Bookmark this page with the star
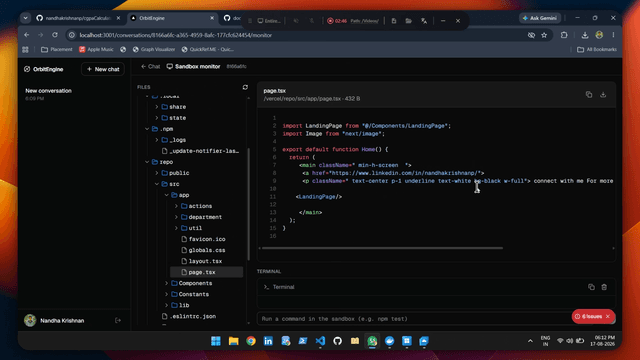Viewport: 640px width, 360px height. [544, 35]
